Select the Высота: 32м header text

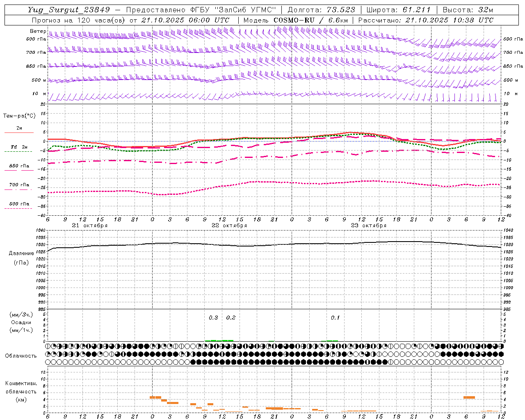pyautogui.click(x=467, y=10)
